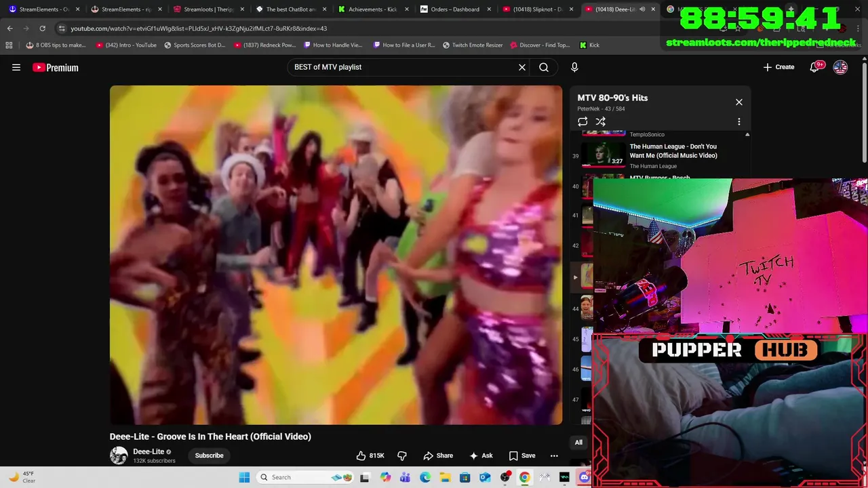Open File Explorer from taskbar
Image resolution: width=868 pixels, height=488 pixels.
coord(445,477)
